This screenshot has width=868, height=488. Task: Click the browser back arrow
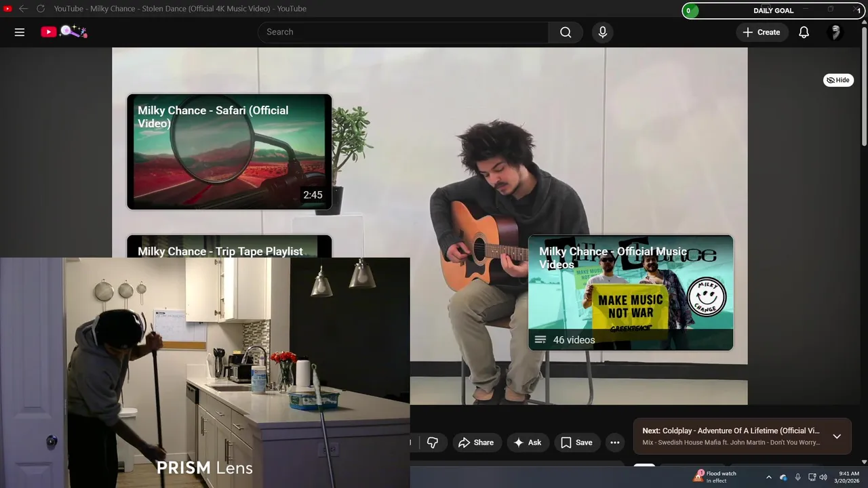(x=23, y=9)
